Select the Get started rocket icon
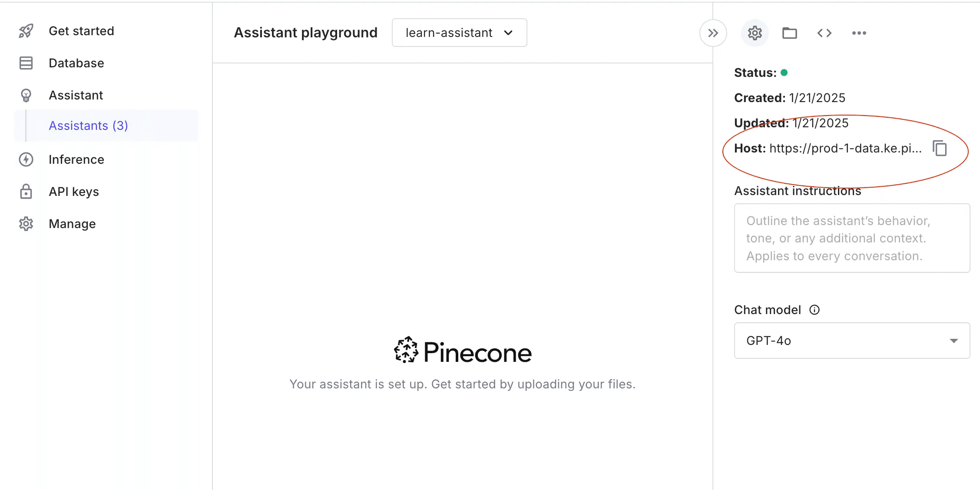This screenshot has height=490, width=980. tap(26, 30)
